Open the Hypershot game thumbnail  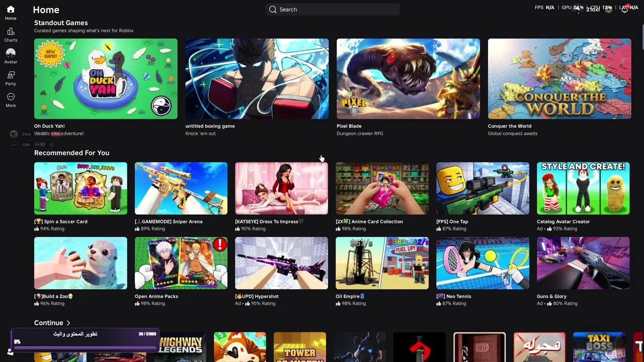coord(281,263)
